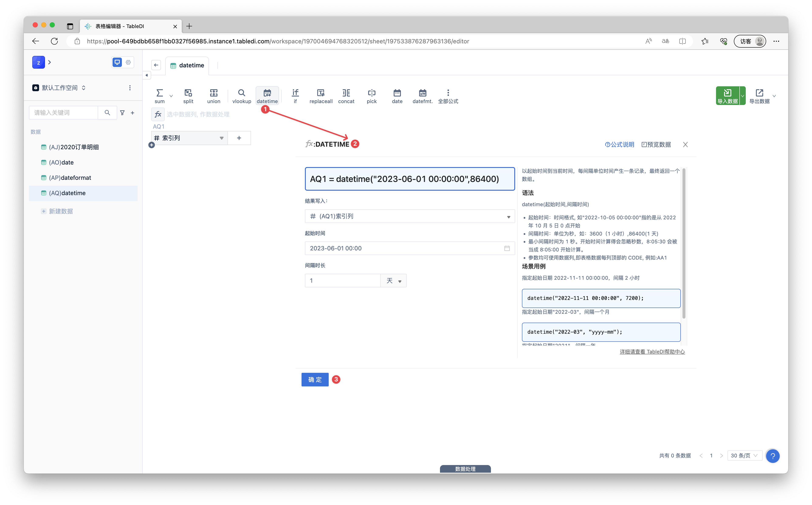Image resolution: width=812 pixels, height=505 pixels.
Task: Add a new column with plus button
Action: point(239,138)
